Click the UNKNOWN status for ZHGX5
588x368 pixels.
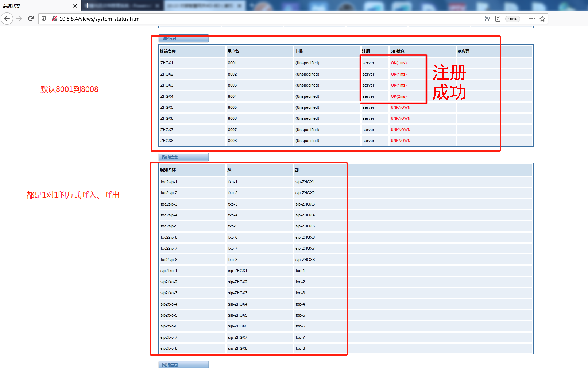(401, 107)
